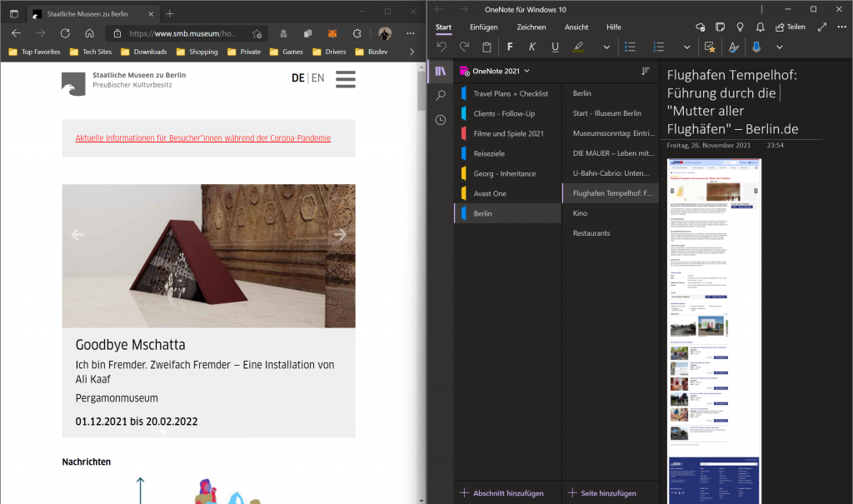Open the Kino page
This screenshot has width=853, height=504.
tap(611, 212)
